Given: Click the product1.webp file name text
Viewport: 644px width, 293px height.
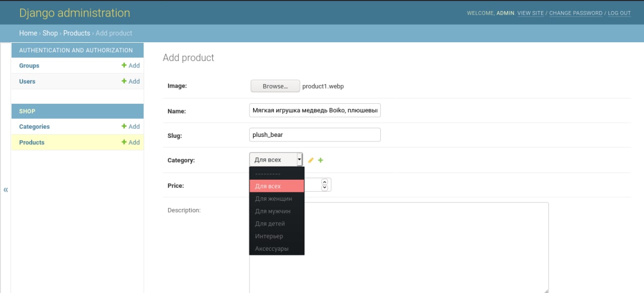Looking at the screenshot, I should [x=323, y=86].
